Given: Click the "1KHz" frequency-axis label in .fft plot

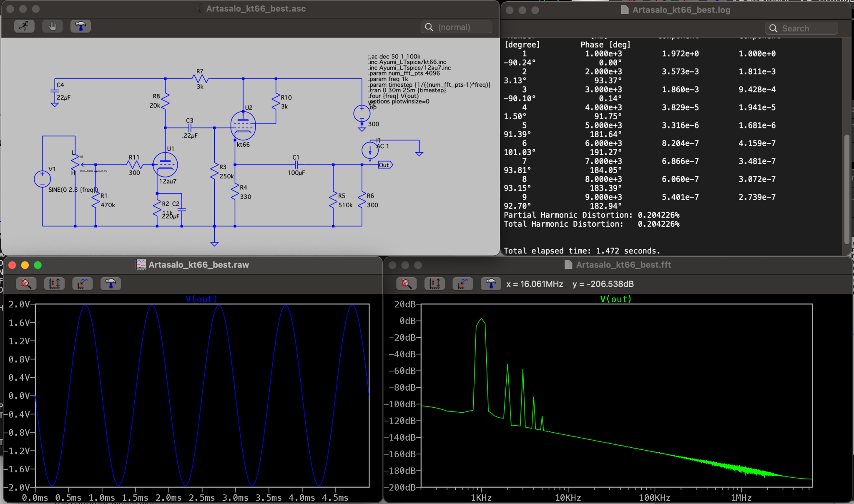Looking at the screenshot, I should click(481, 498).
